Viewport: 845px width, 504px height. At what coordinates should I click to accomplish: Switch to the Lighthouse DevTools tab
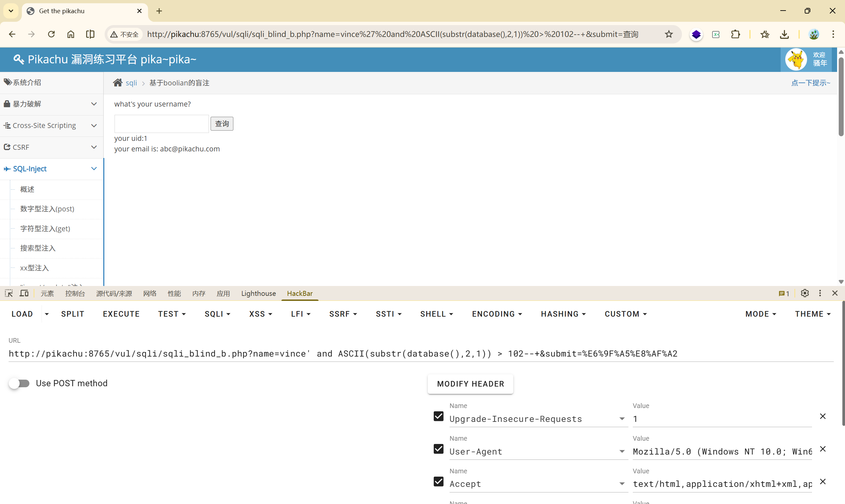coord(258,294)
